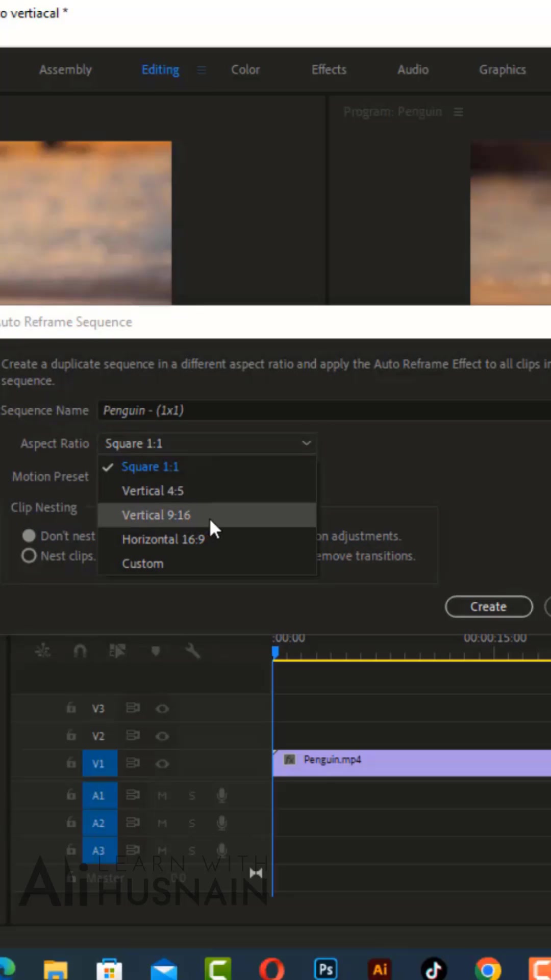
Task: Toggle lock on V2 track
Action: (x=71, y=736)
